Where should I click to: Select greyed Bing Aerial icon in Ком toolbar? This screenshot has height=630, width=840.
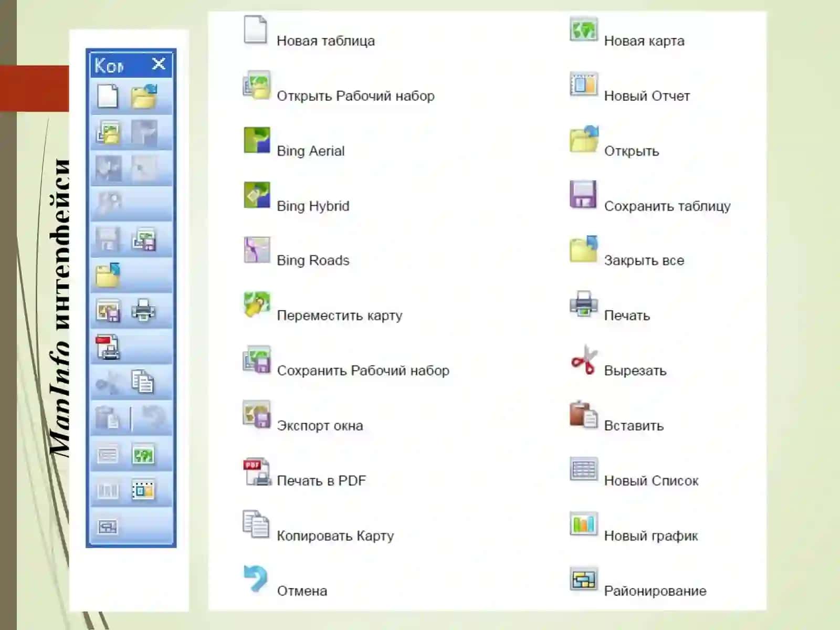[144, 132]
